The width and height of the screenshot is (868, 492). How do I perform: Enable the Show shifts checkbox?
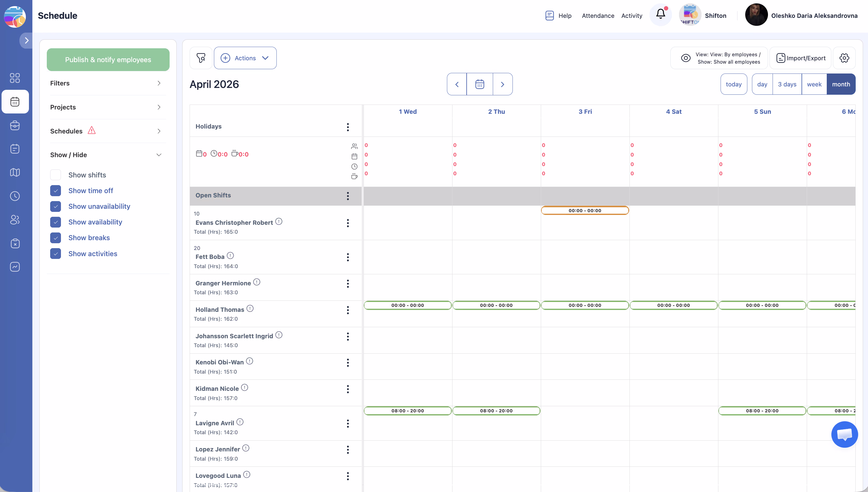pos(55,175)
